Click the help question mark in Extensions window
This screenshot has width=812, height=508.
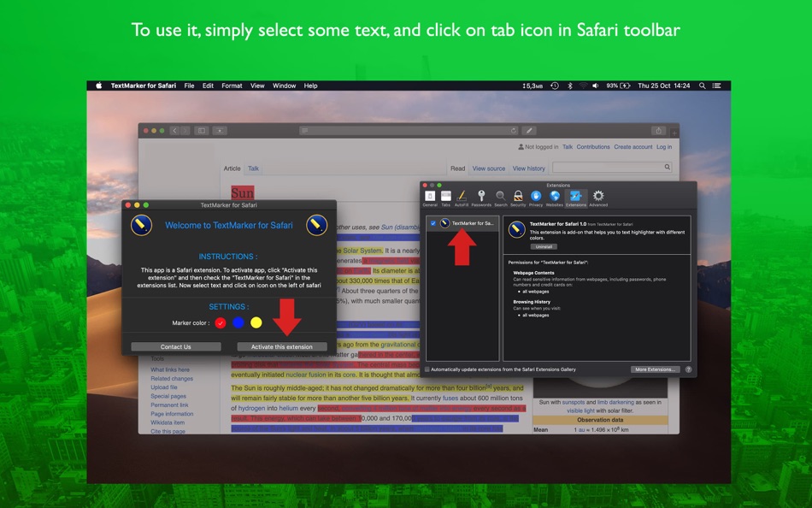688,369
